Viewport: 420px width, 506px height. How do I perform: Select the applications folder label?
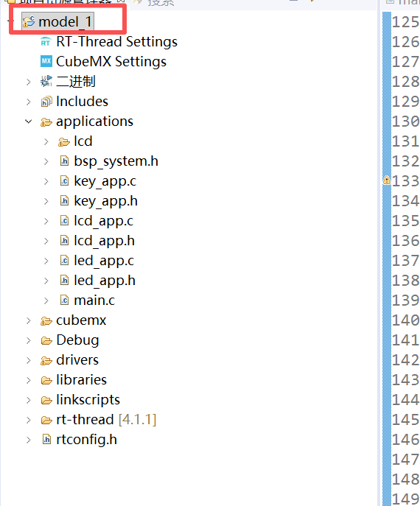click(94, 122)
